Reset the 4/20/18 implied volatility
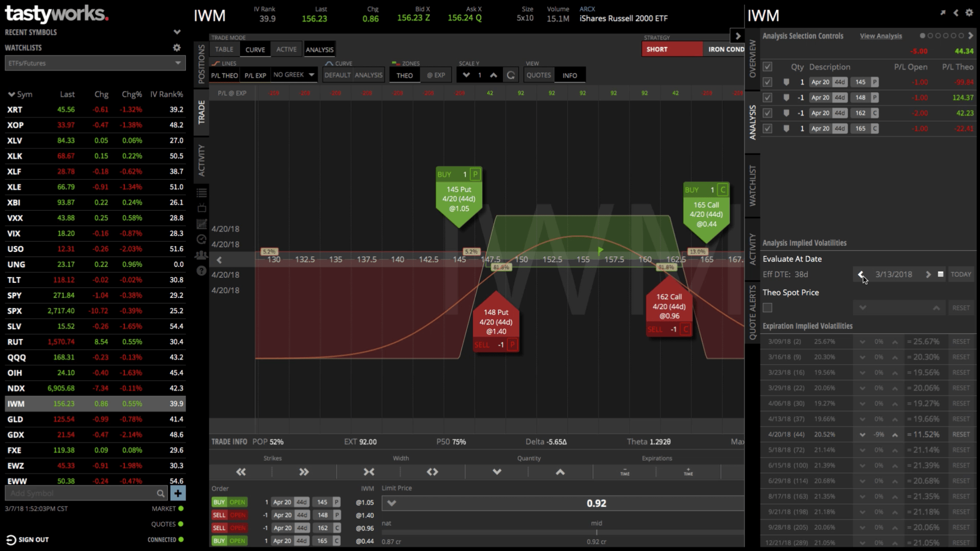This screenshot has width=980, height=551. point(961,435)
